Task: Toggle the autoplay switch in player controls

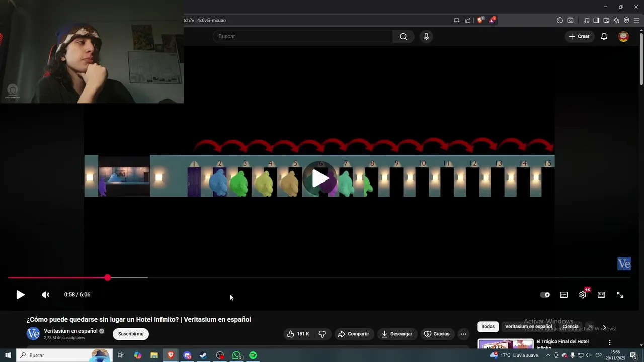Action: click(x=545, y=295)
